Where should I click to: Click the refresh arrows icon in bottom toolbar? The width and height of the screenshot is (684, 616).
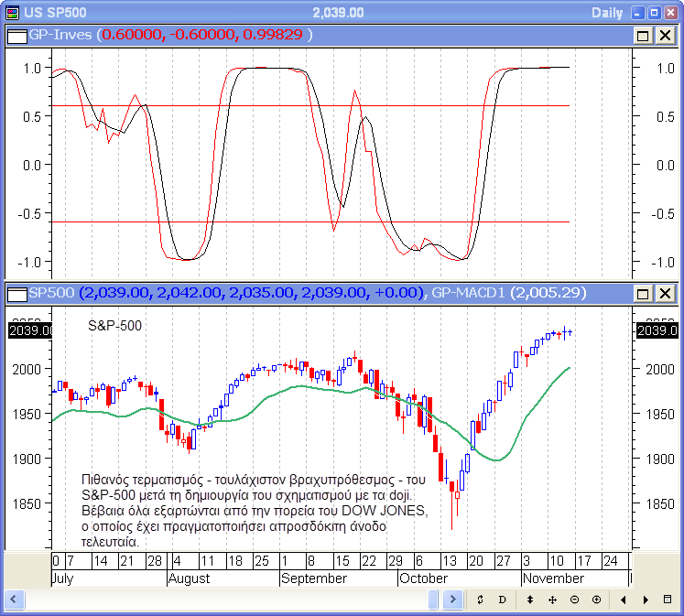(480, 600)
